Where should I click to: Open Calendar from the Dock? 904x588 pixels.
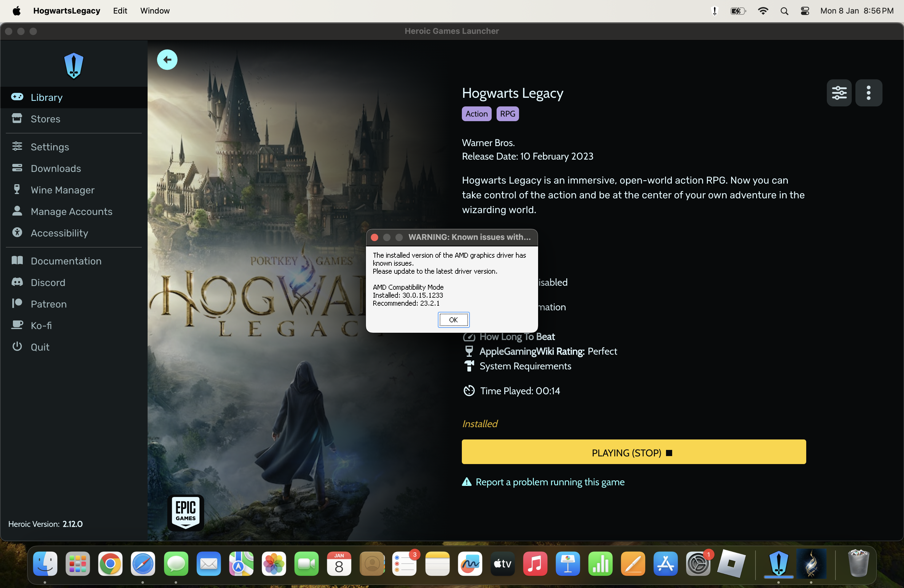(x=339, y=564)
